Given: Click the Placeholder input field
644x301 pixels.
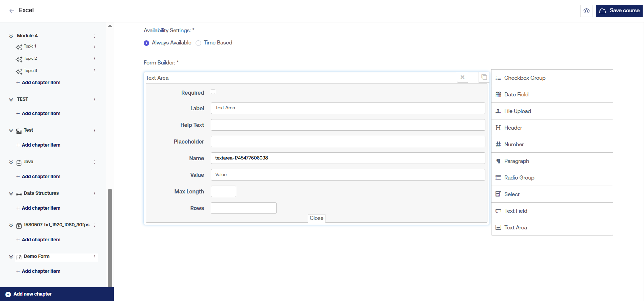Looking at the screenshot, I should pos(348,142).
